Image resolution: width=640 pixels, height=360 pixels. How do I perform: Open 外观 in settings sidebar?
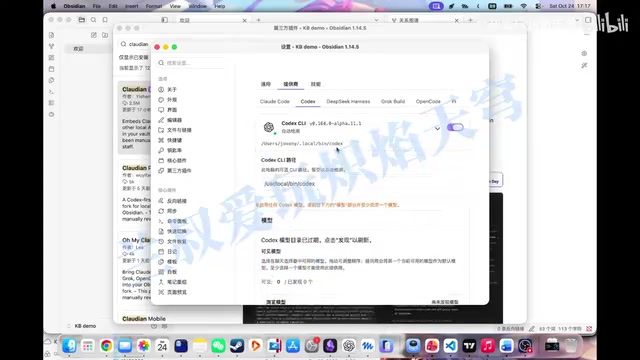(172, 100)
